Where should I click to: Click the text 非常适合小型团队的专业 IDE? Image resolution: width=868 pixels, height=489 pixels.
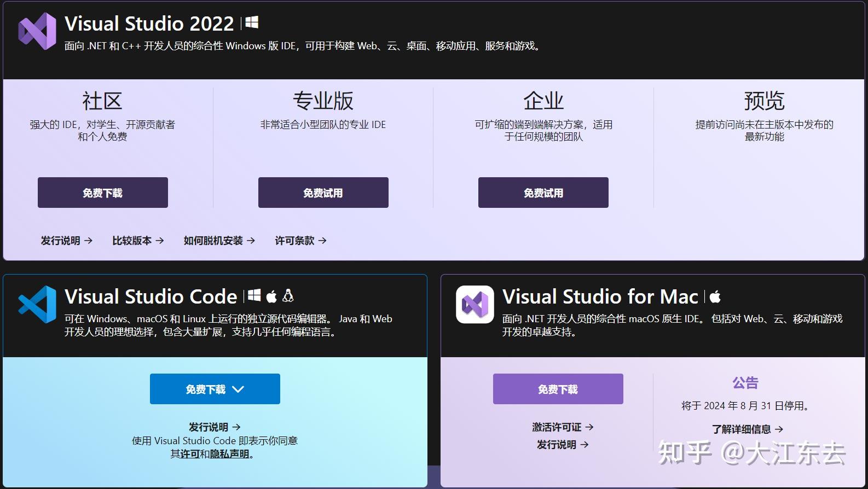pos(323,125)
